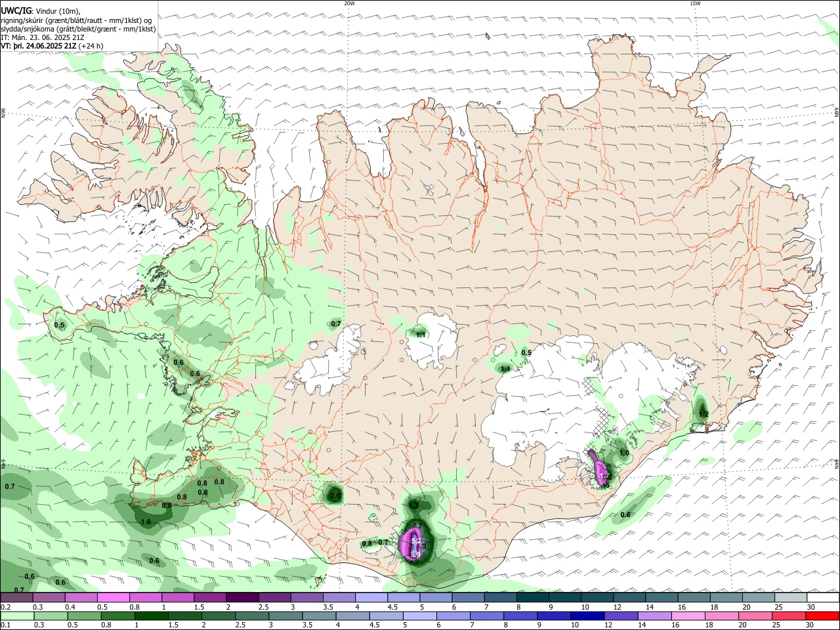This screenshot has height=630, width=840.
Task: Click the "20W" longitude label
Action: [x=349, y=3]
